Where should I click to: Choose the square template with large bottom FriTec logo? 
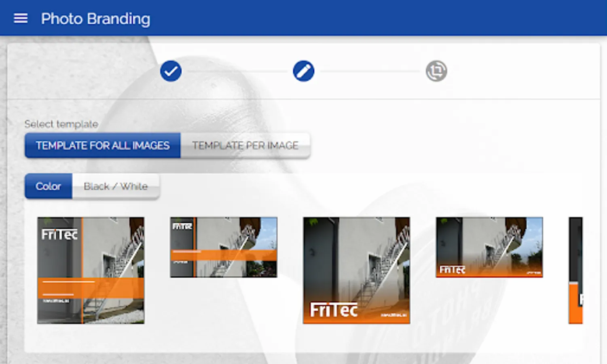356,271
